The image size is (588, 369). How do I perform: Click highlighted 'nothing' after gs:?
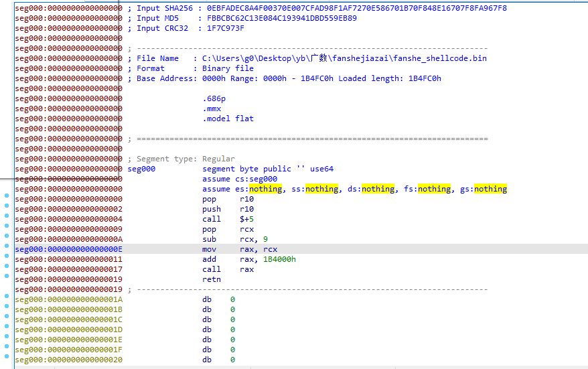pos(490,189)
